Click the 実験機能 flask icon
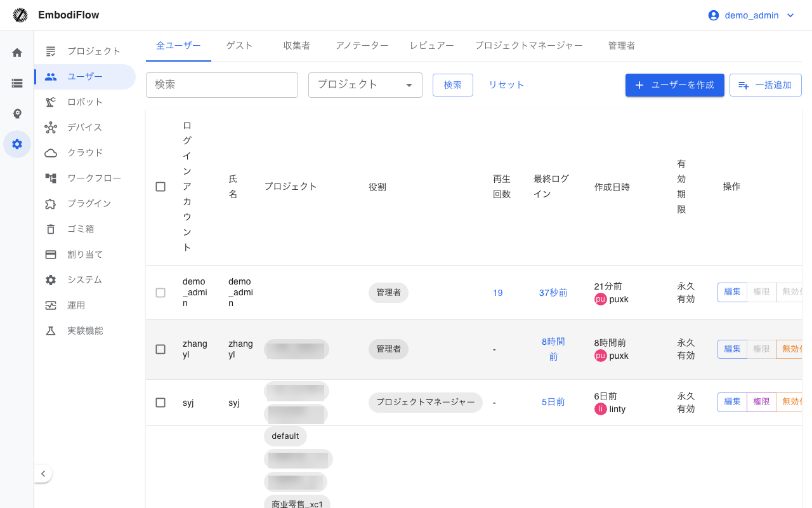812x508 pixels. 51,330
